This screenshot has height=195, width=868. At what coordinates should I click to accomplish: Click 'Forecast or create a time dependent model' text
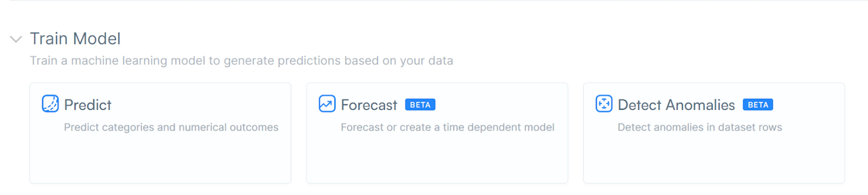click(x=448, y=128)
